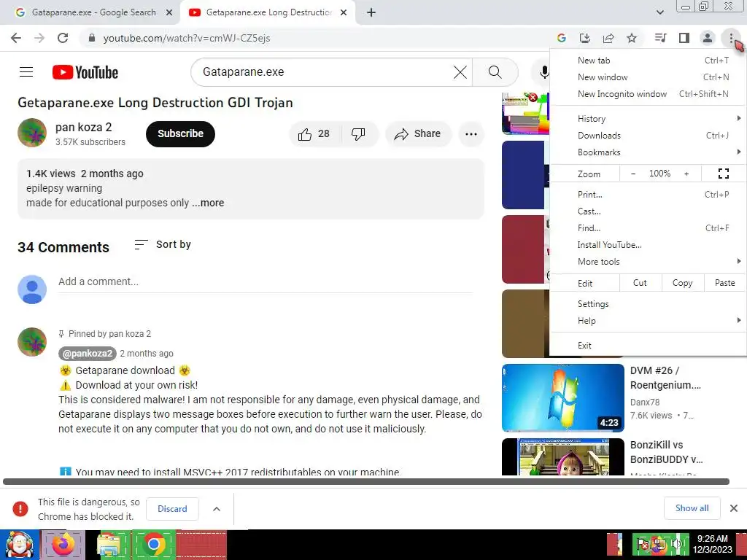Toggle fullscreen from the Zoom row
Viewport: 747px width, 560px height.
pyautogui.click(x=723, y=174)
